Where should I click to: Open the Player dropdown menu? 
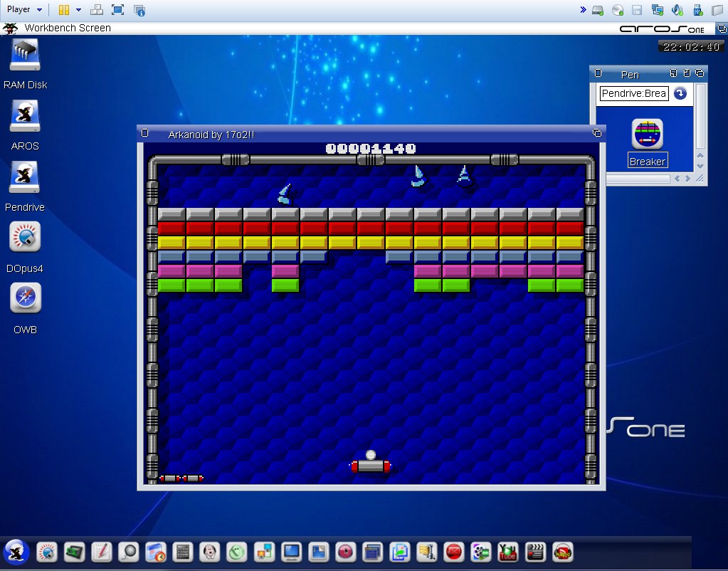(x=24, y=10)
